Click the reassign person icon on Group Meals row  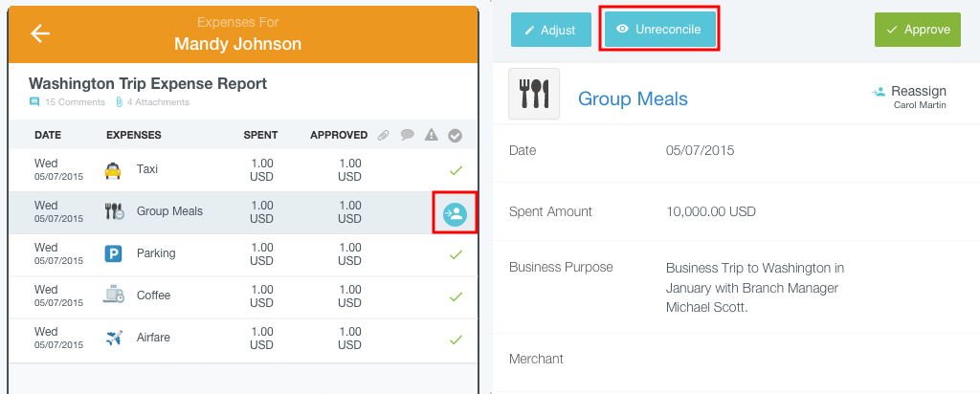[456, 214]
